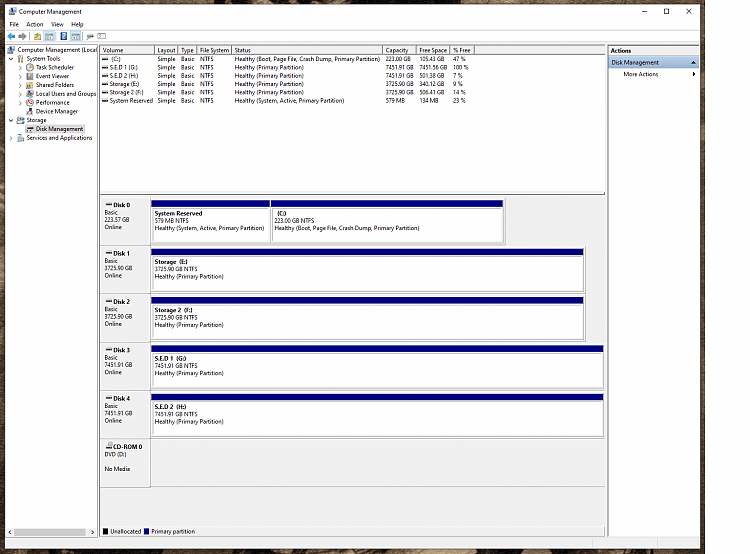The width and height of the screenshot is (750, 554).
Task: Open Shared Folders icon in tree
Action: tap(30, 85)
